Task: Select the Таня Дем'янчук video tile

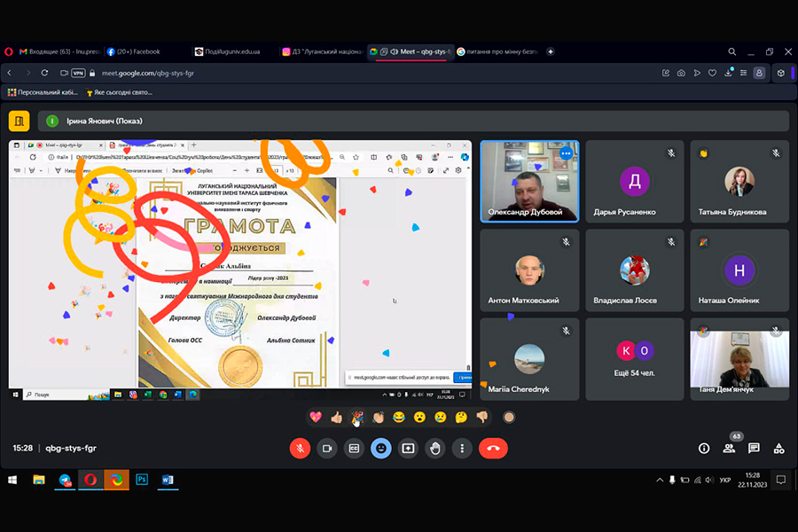Action: click(739, 359)
